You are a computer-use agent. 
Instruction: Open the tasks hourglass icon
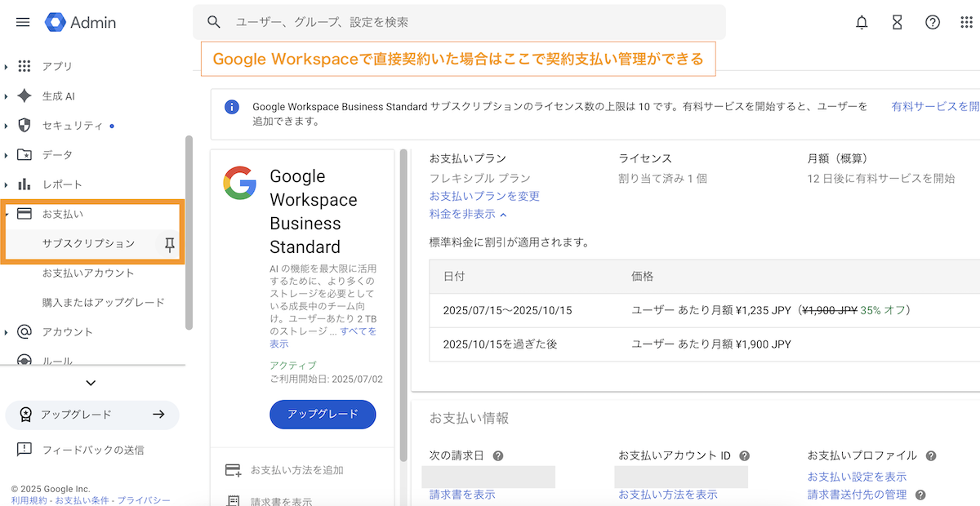898,23
